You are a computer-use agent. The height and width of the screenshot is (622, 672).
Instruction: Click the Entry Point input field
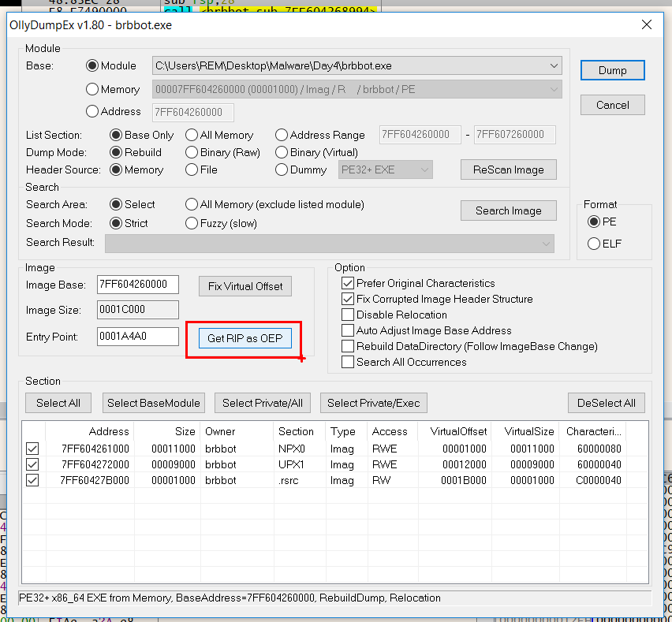tap(137, 337)
